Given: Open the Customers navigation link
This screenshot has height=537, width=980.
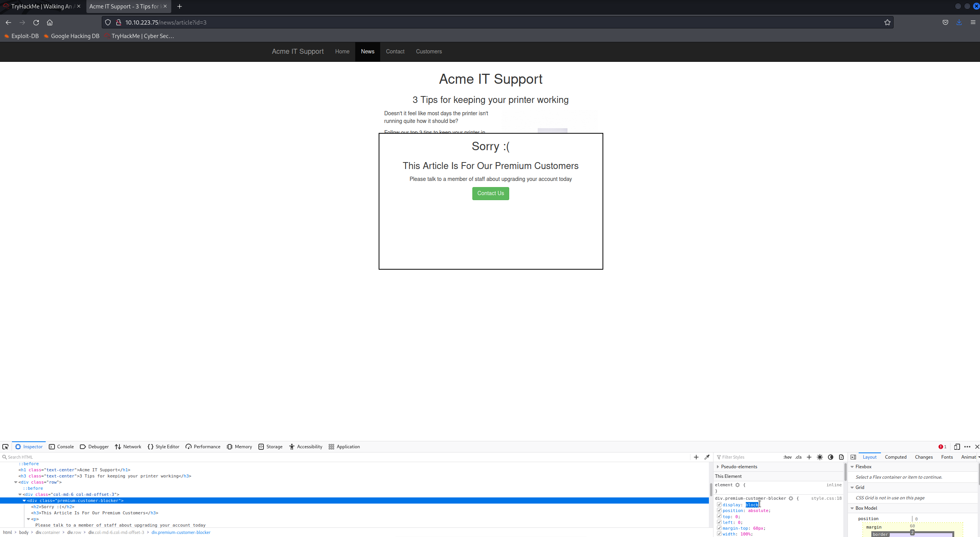Looking at the screenshot, I should (429, 51).
